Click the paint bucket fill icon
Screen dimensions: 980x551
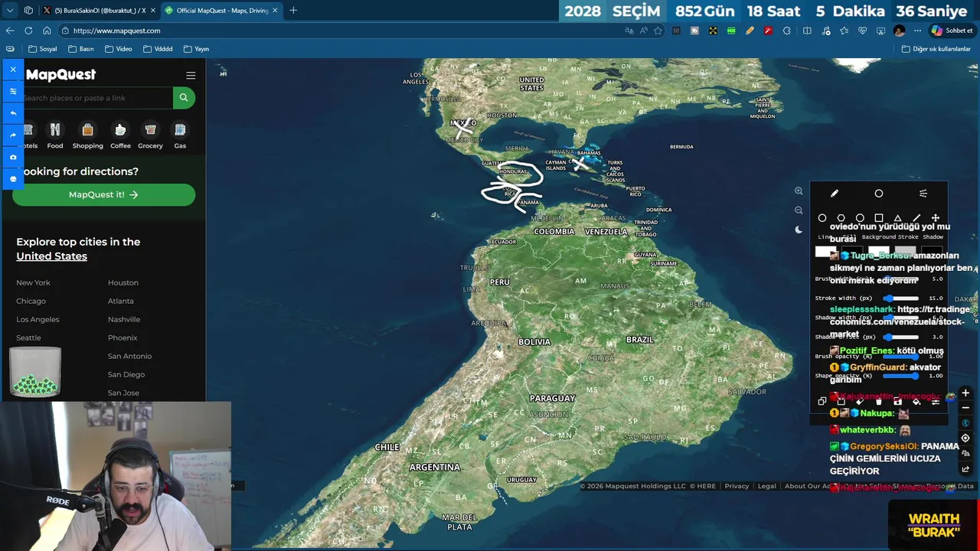tap(916, 401)
